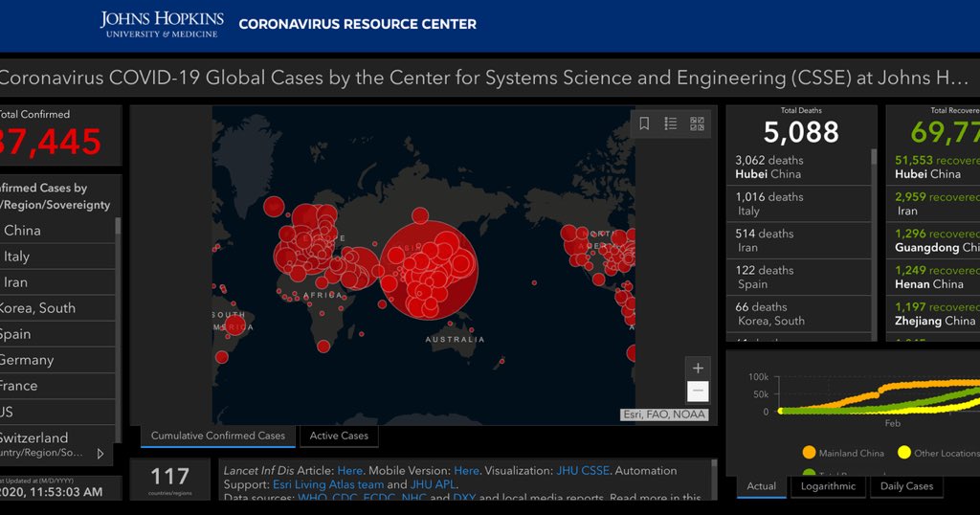
Task: Select Italy in the country list
Action: (x=57, y=257)
